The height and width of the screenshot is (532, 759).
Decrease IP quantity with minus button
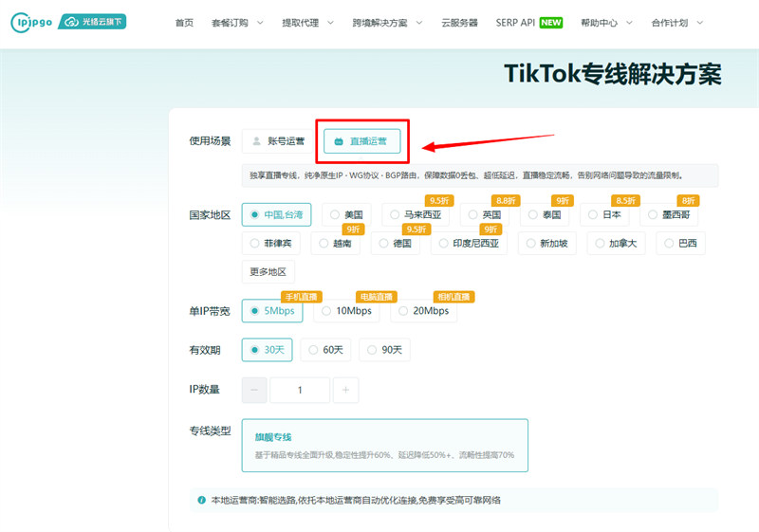tap(254, 390)
